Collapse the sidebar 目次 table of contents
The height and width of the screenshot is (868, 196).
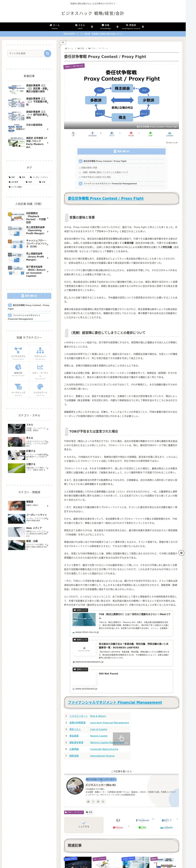click(x=29, y=296)
